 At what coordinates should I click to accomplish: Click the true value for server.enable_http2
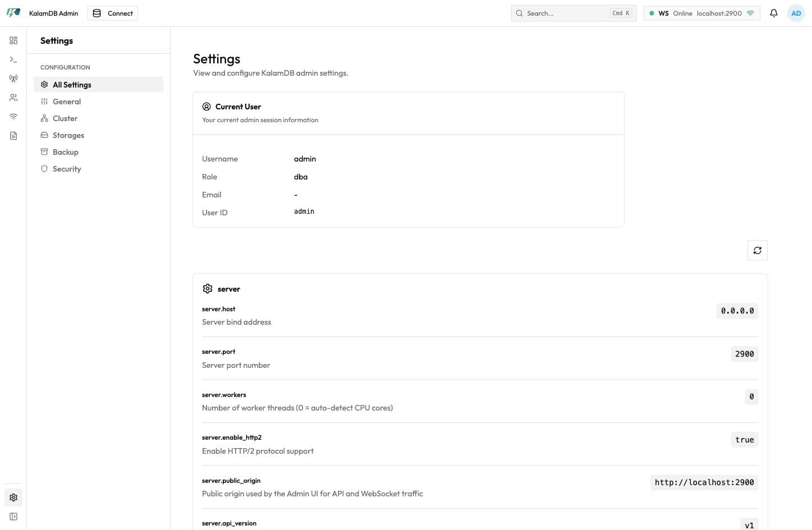point(745,440)
